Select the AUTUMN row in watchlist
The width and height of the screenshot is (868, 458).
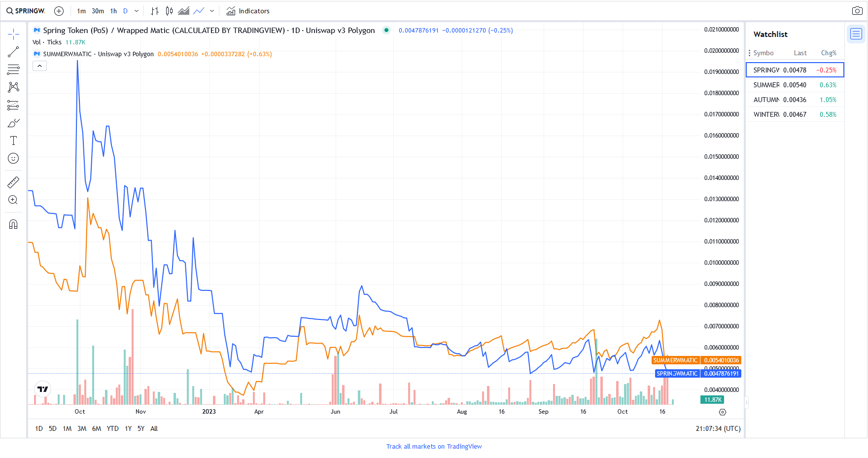pos(795,100)
